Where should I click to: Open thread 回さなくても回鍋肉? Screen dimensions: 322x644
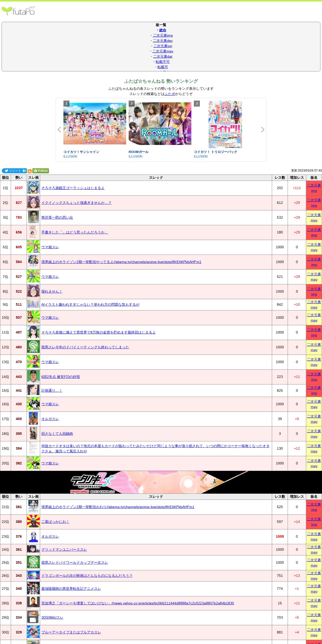click(57, 434)
